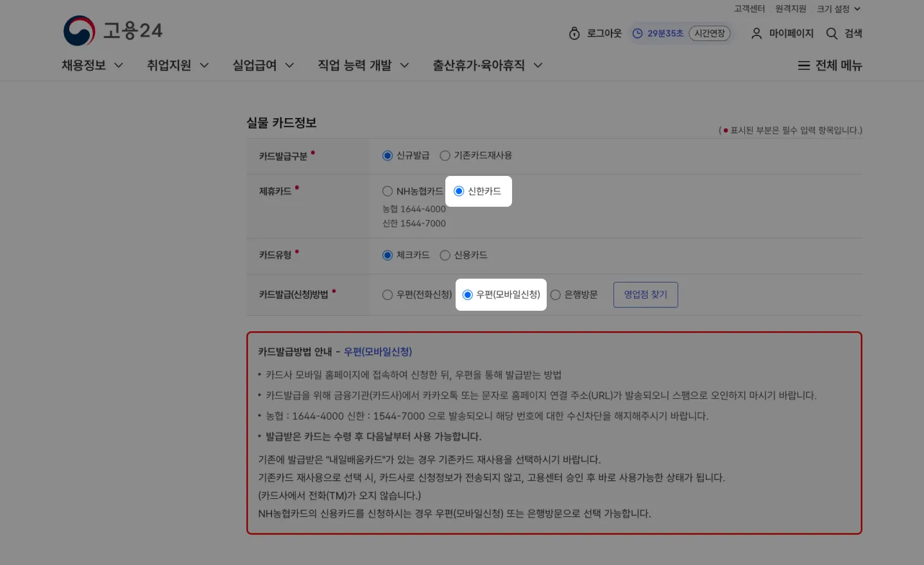The image size is (924, 565).
Task: Click the bold 발급받은 카드는 수령 후 line
Action: 373,437
